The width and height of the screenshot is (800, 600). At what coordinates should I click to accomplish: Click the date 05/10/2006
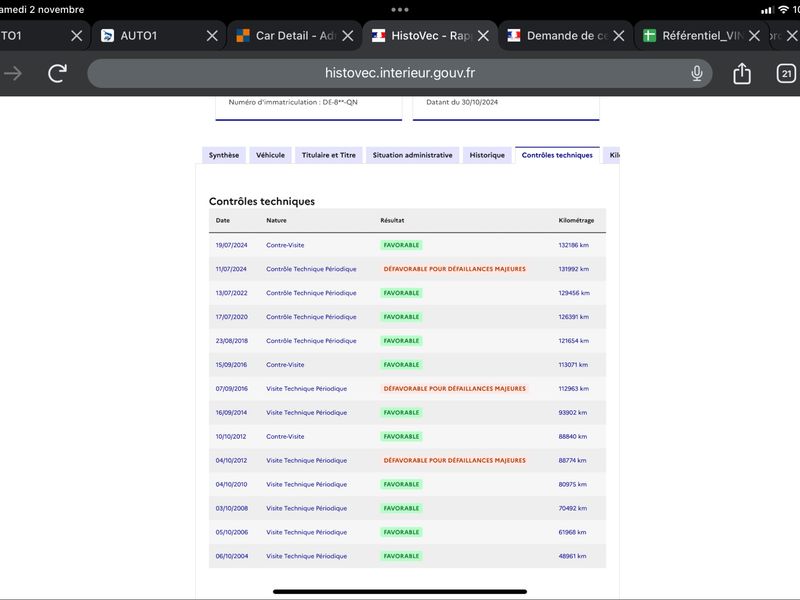point(232,532)
